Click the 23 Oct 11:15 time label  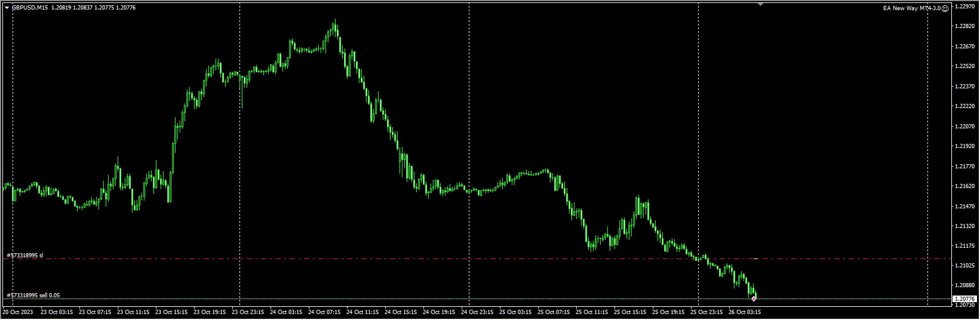click(133, 312)
